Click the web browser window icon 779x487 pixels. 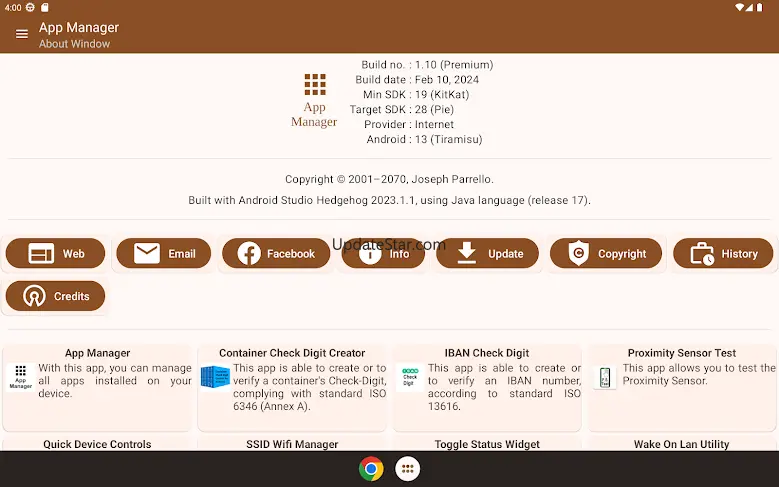[x=41, y=253]
